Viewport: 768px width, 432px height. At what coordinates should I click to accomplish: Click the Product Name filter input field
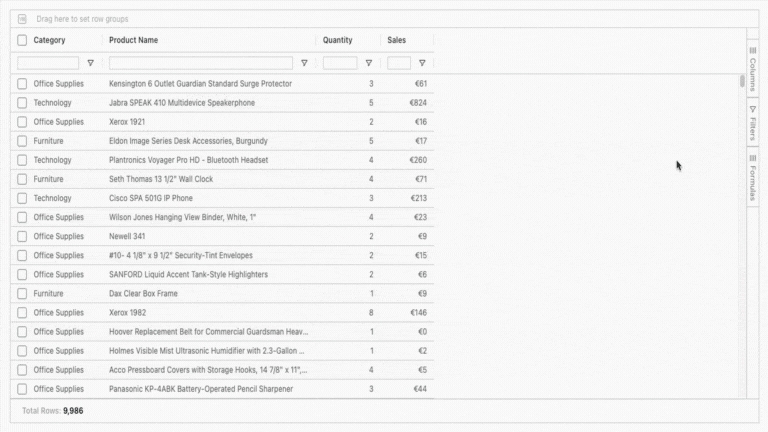point(202,63)
